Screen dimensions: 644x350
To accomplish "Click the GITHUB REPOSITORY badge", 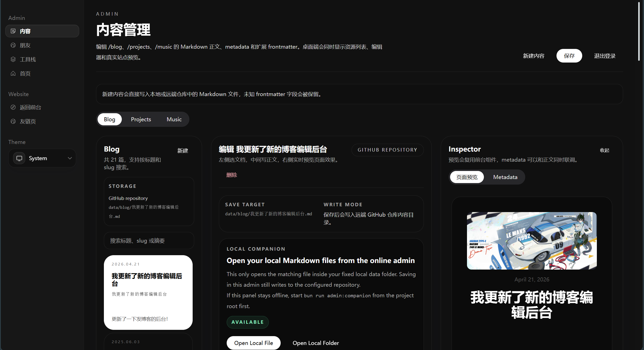I will click(x=387, y=150).
